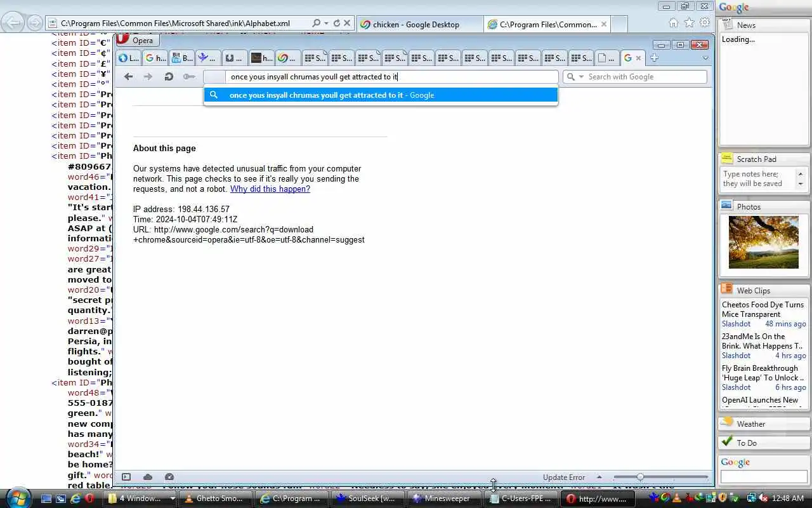The image size is (812, 508).
Task: Switch to the Google Desktop swirl tab in Opera
Action: (x=288, y=58)
